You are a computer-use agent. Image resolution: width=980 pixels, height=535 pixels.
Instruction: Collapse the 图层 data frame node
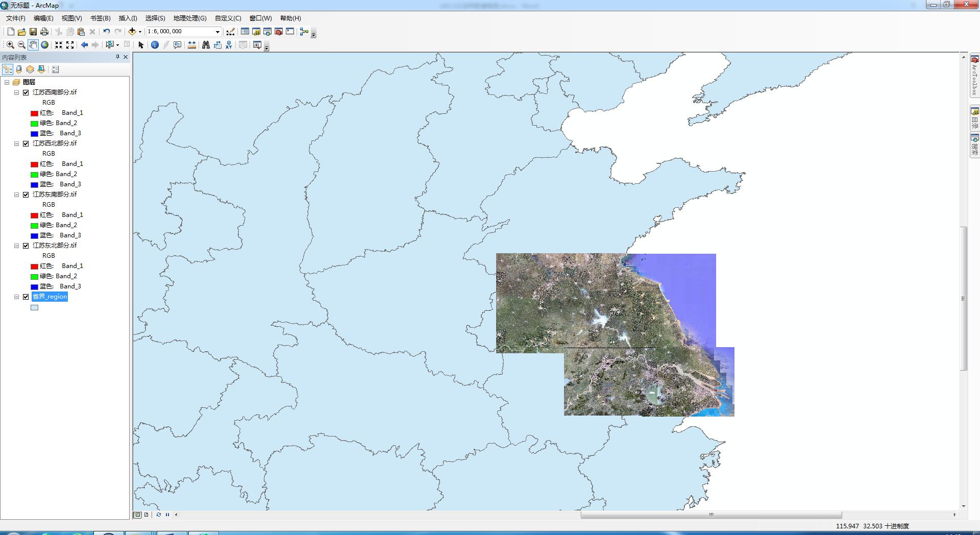tap(7, 82)
